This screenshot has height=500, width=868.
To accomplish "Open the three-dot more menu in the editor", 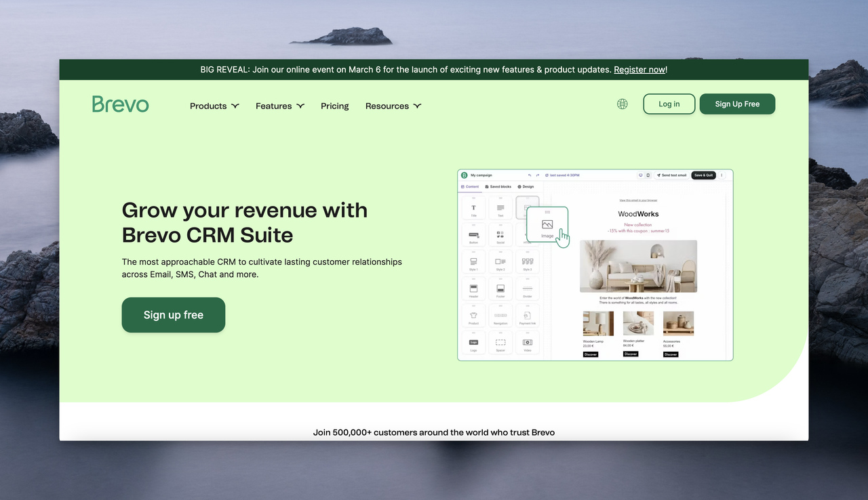I will [722, 175].
